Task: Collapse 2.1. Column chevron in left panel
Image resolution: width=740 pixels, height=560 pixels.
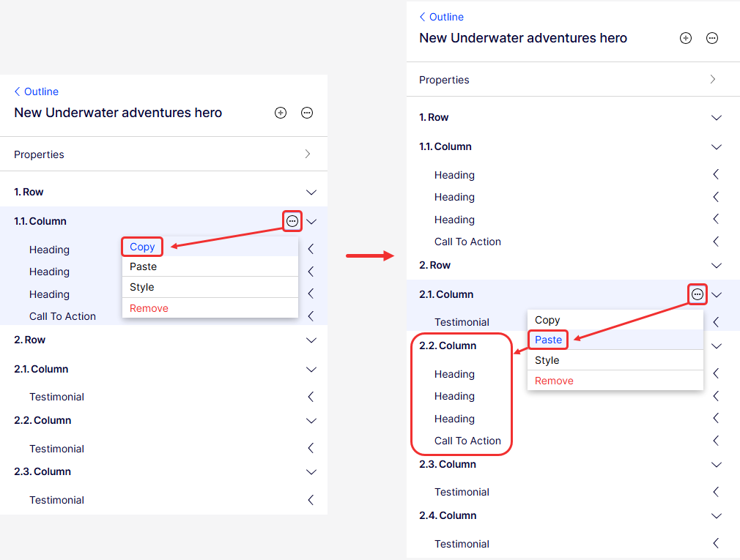Action: 311,370
